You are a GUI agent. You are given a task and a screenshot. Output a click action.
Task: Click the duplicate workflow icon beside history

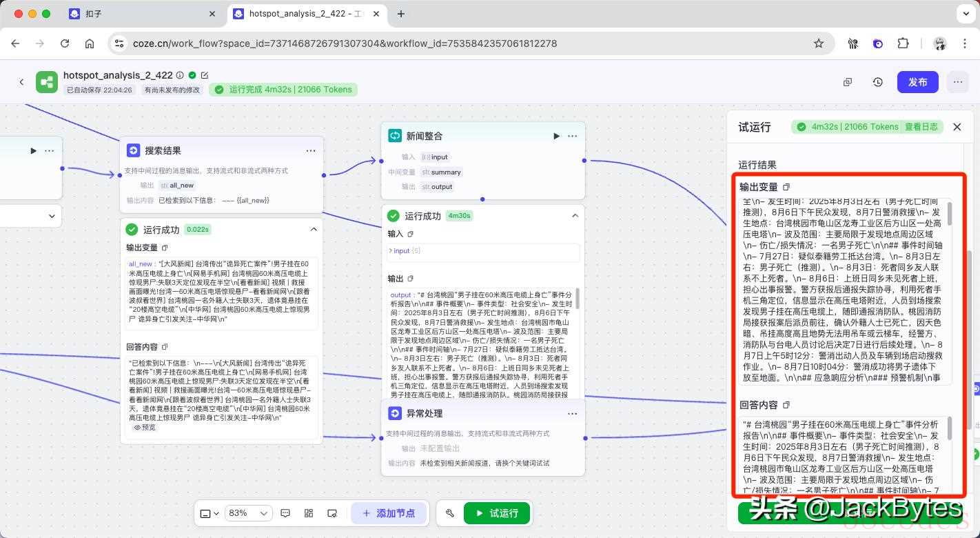coord(848,82)
